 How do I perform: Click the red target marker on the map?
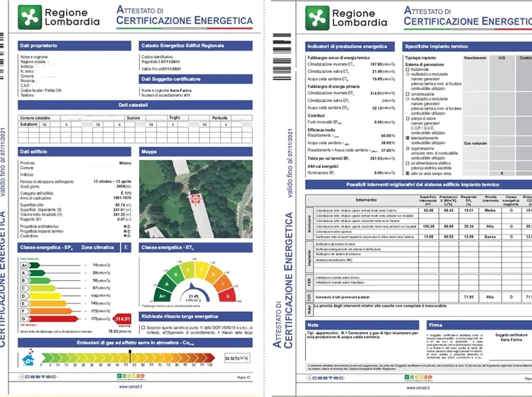195,199
